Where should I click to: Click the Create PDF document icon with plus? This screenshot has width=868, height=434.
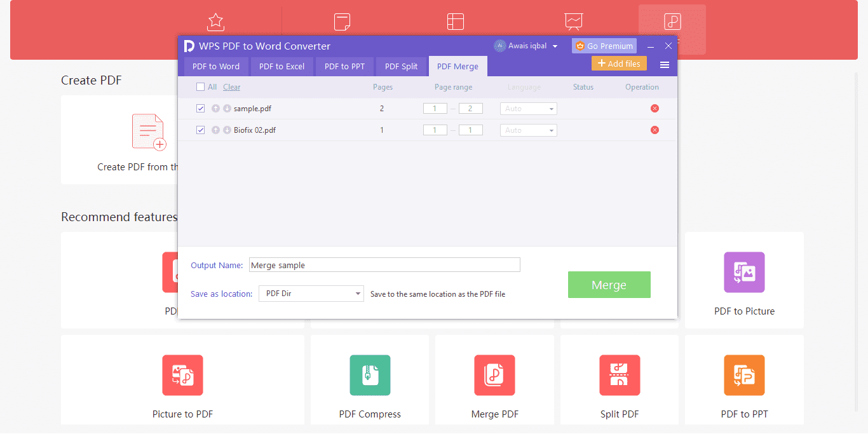point(149,132)
